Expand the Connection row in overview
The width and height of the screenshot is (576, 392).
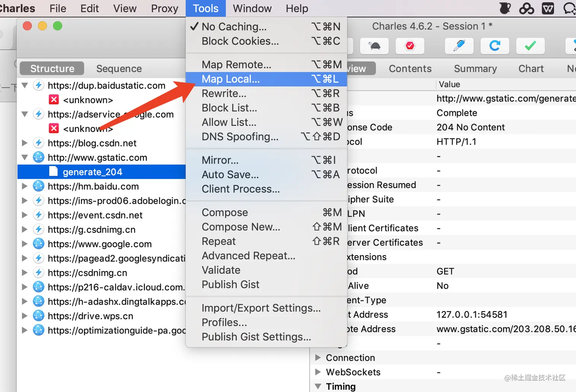tap(318, 358)
